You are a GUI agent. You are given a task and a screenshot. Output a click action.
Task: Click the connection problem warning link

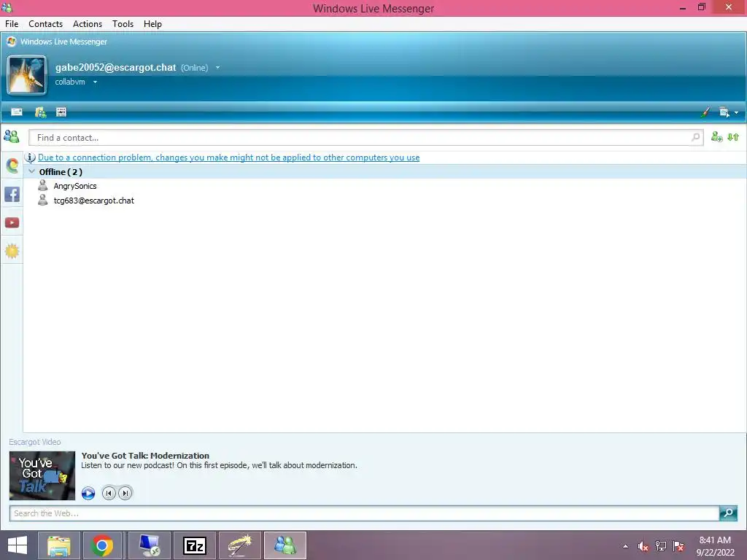228,157
